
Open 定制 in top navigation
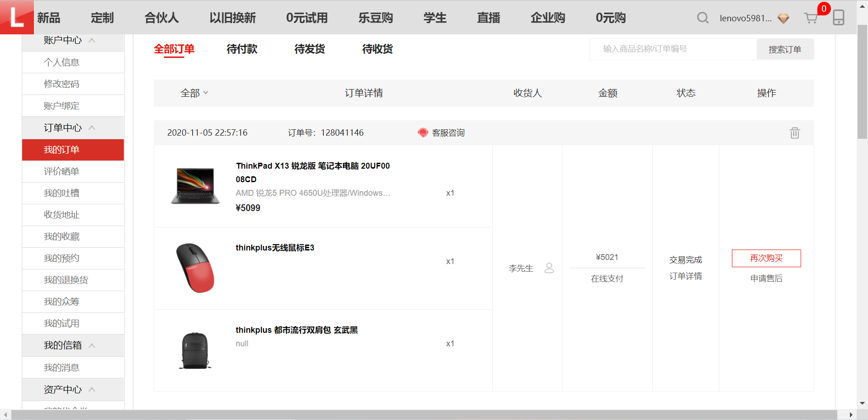(102, 18)
